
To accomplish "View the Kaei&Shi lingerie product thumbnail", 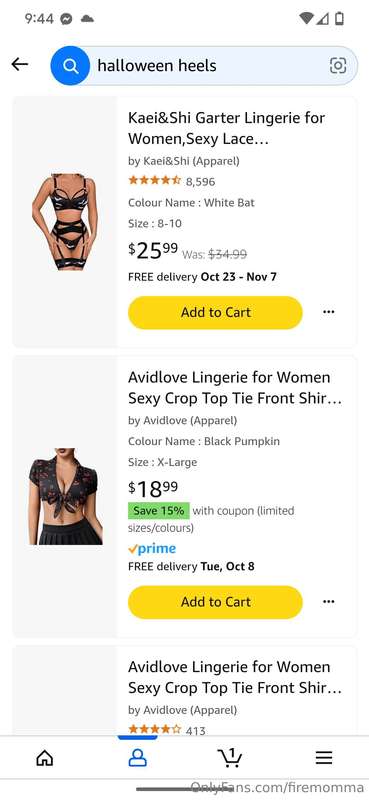I will [65, 222].
